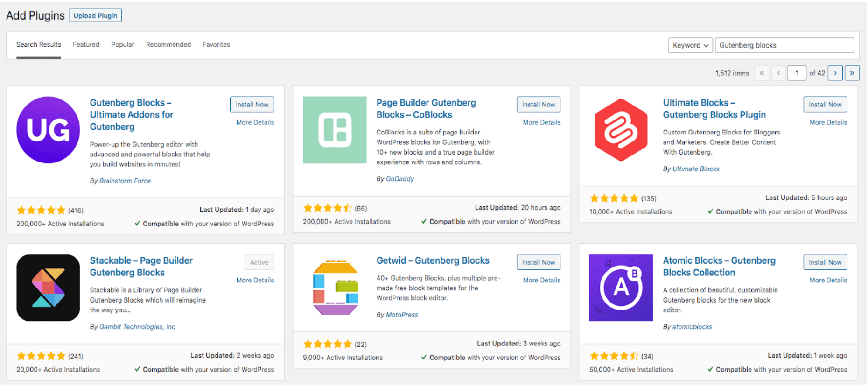Click the Add Plugins page heading
Image resolution: width=868 pixels, height=387 pixels.
click(x=35, y=15)
